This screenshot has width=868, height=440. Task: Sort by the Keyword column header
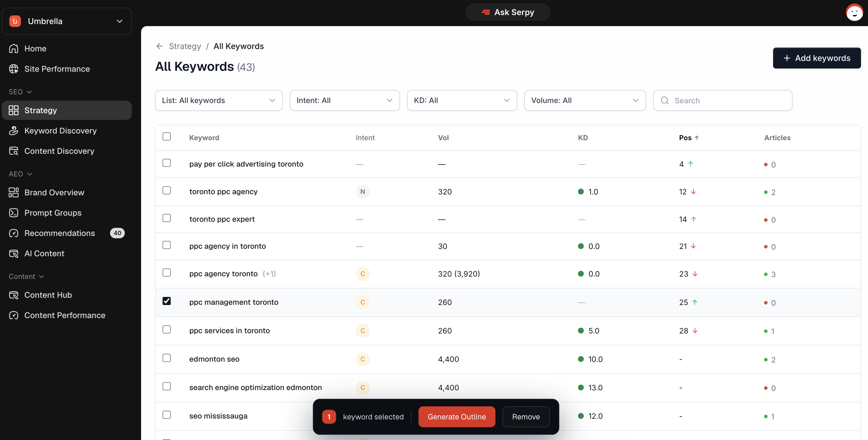pos(204,138)
